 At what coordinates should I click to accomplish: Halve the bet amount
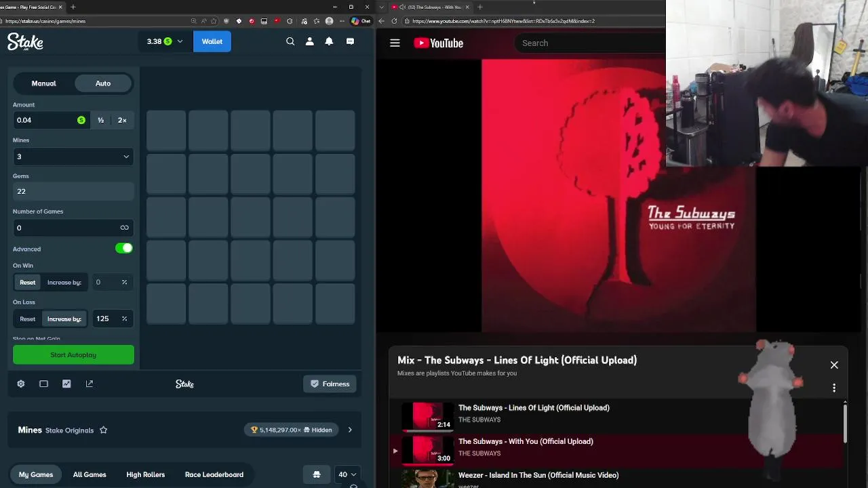(101, 120)
